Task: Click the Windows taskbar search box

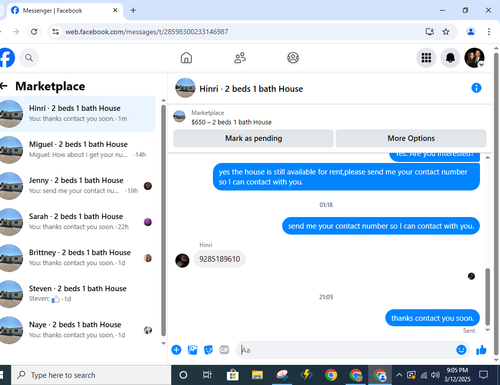Action: click(x=91, y=375)
